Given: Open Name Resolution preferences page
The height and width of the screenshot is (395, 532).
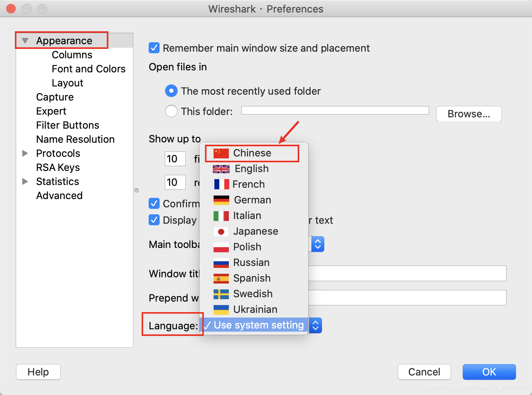Looking at the screenshot, I should pyautogui.click(x=75, y=139).
